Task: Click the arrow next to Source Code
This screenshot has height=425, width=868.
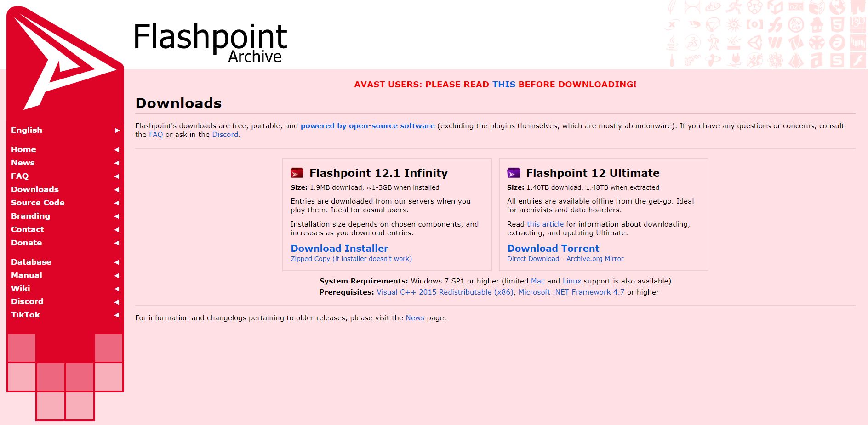Action: [x=117, y=203]
